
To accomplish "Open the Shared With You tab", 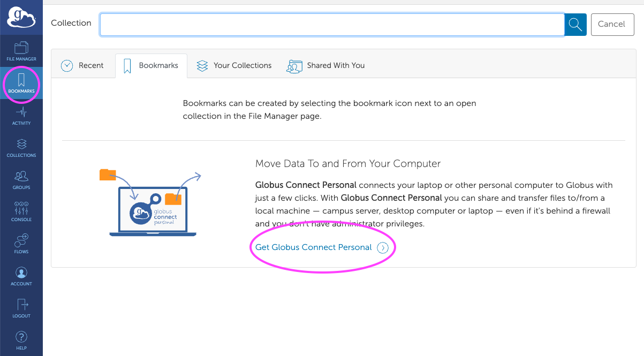I will [326, 65].
